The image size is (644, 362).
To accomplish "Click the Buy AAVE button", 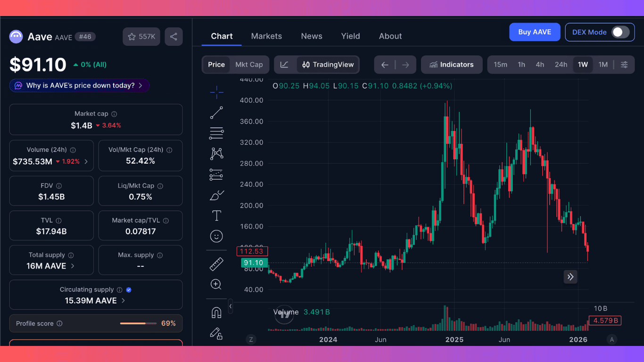I will (x=535, y=32).
